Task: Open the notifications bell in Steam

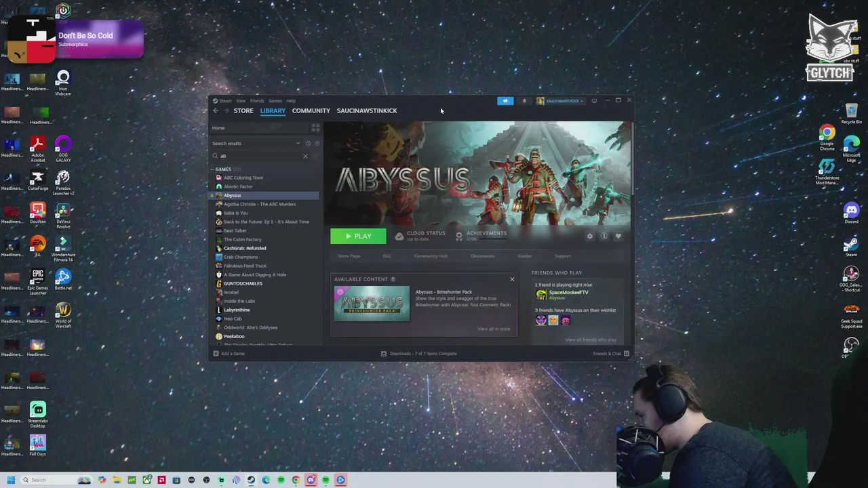Action: (524, 101)
